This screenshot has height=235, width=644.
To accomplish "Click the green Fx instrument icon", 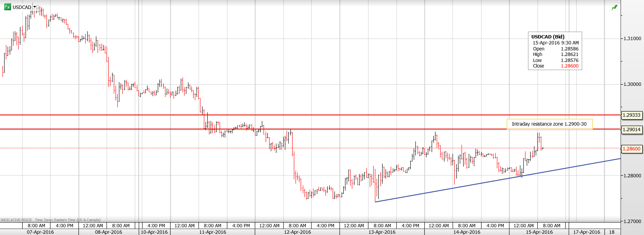I will [7, 7].
